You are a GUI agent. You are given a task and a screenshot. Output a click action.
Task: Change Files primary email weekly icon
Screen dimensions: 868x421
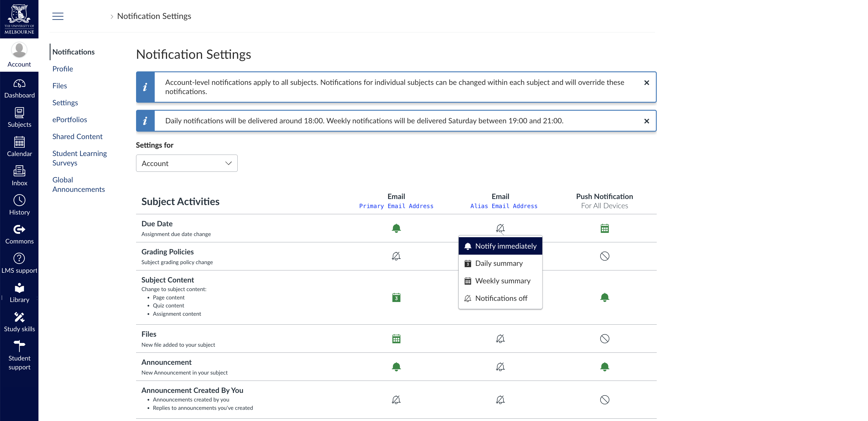click(x=396, y=339)
